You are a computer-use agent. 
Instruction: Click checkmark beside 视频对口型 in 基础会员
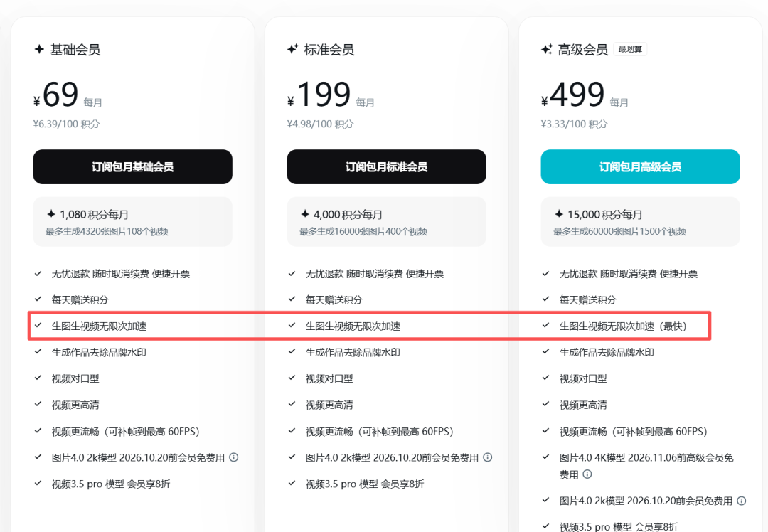click(38, 378)
